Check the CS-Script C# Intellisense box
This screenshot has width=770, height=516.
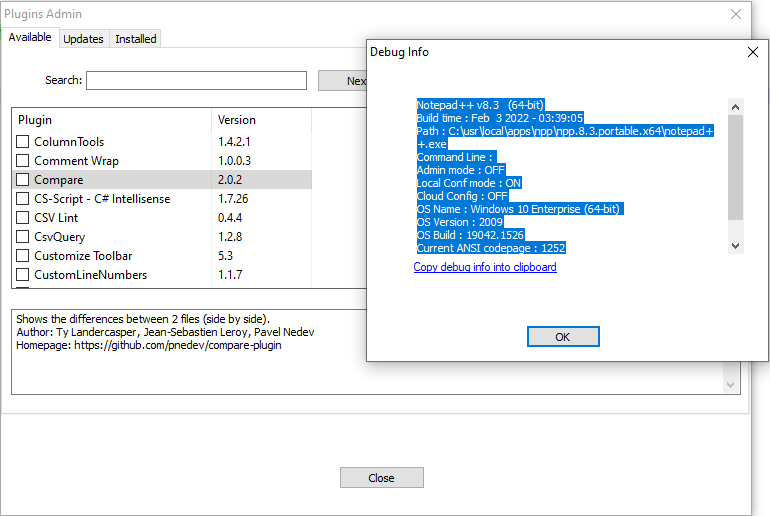23,199
